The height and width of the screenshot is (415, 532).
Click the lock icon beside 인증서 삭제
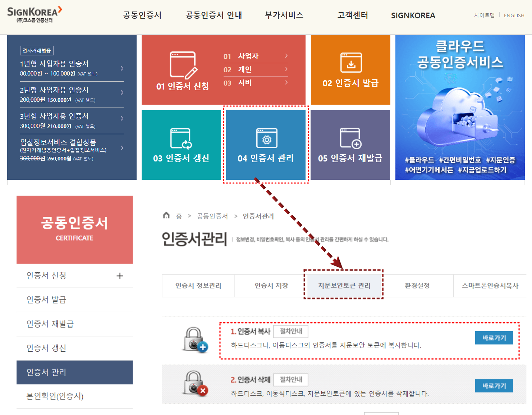click(x=194, y=385)
